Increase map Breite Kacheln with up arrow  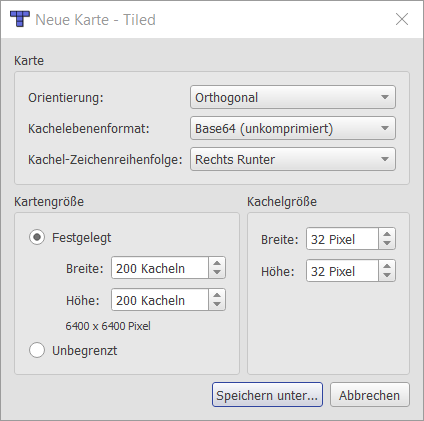pyautogui.click(x=217, y=263)
